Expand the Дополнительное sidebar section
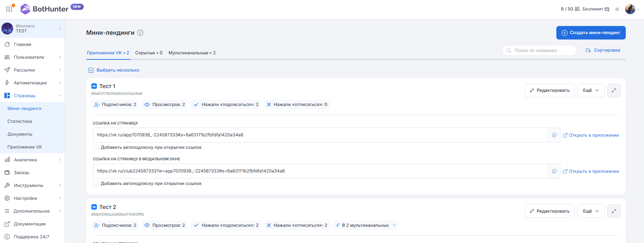644x243 pixels. [60, 211]
